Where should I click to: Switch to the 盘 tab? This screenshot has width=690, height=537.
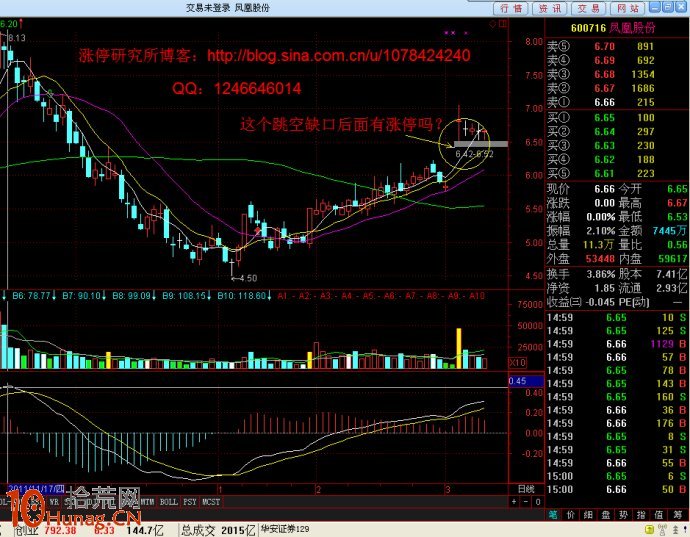tap(606, 515)
